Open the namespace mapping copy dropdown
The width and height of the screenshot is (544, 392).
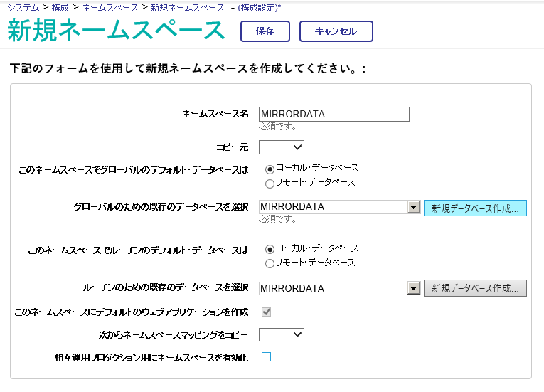click(x=282, y=334)
